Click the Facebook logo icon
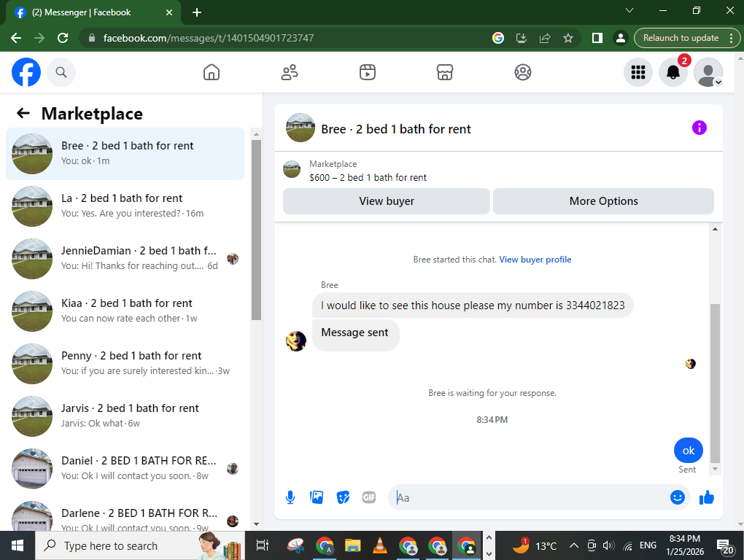 pyautogui.click(x=26, y=72)
